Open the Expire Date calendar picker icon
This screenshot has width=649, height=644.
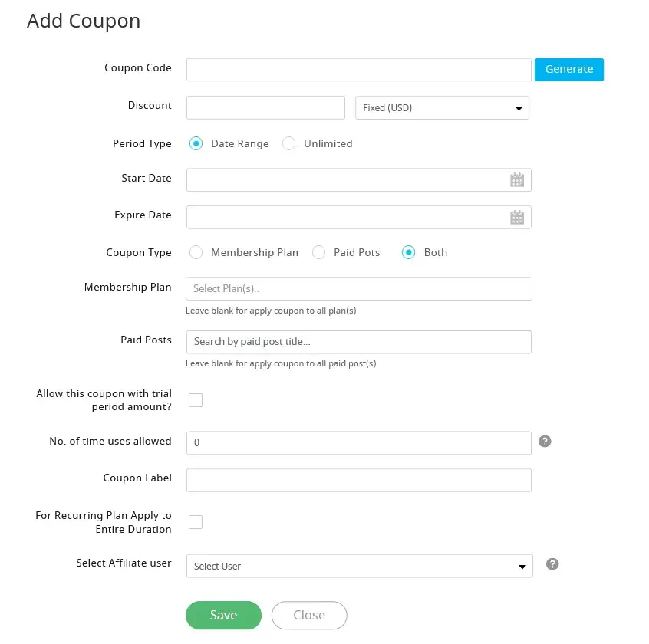pyautogui.click(x=517, y=217)
